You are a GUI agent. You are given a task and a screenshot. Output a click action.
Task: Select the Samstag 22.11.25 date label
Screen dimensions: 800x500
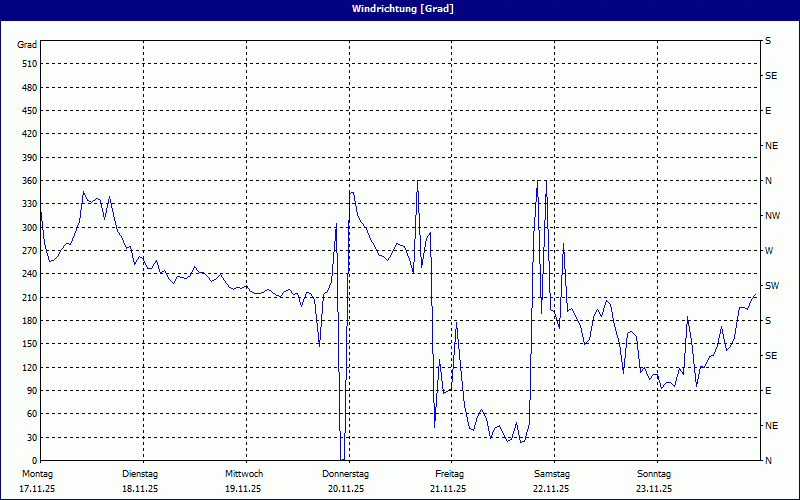click(x=551, y=481)
